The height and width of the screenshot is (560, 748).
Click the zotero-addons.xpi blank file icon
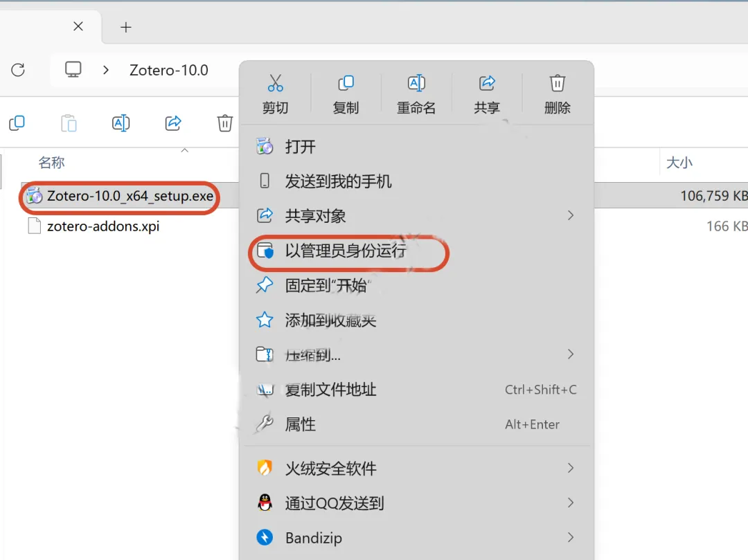[35, 226]
